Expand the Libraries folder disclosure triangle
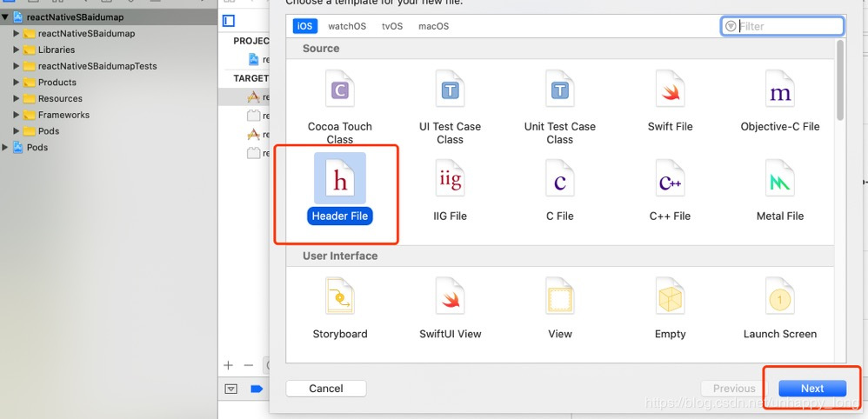This screenshot has height=419, width=868. tap(16, 50)
